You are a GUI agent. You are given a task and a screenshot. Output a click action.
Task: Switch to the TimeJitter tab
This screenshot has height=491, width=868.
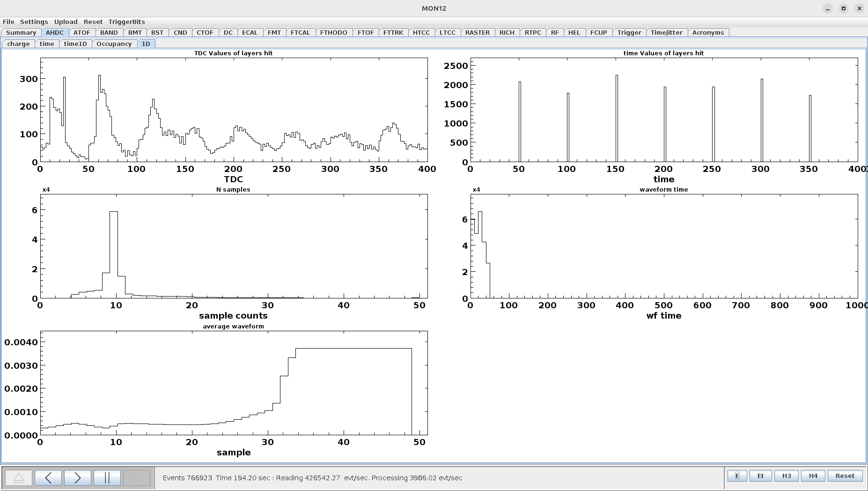click(x=667, y=32)
